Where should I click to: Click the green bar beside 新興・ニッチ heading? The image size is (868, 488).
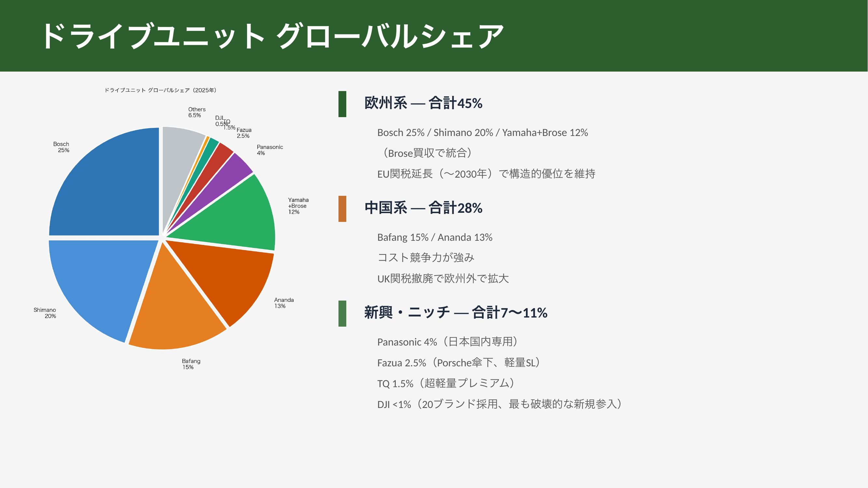[x=342, y=314]
